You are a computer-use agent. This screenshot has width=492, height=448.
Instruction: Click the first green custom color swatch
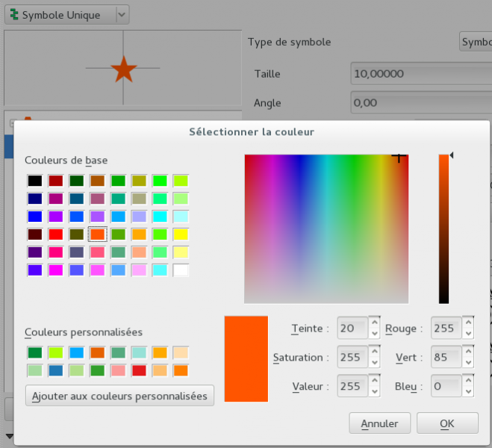(x=34, y=352)
